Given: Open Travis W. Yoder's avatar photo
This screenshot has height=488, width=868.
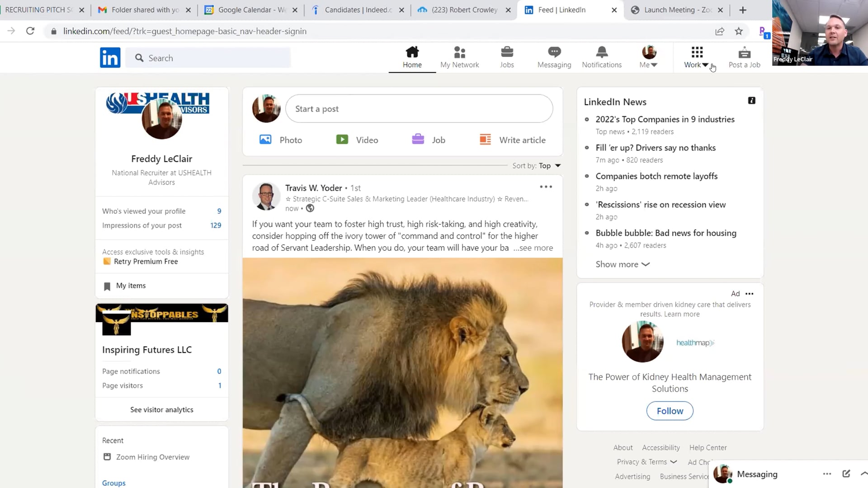Looking at the screenshot, I should (266, 196).
